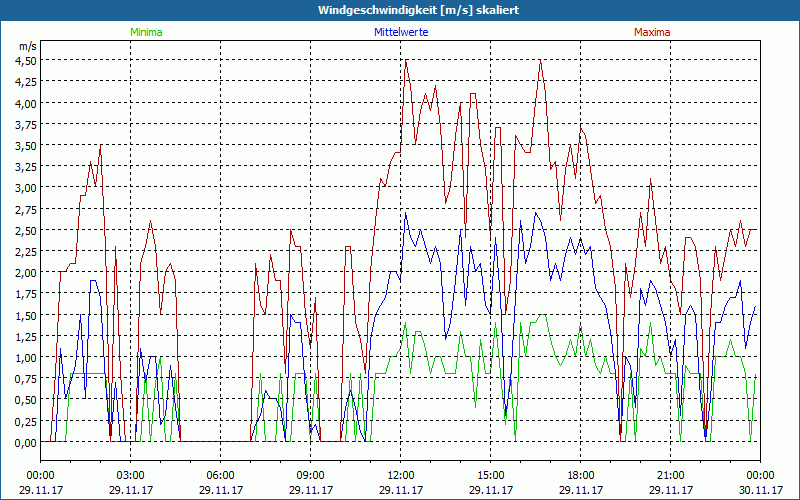Click the green Minima legend label
Image resolution: width=800 pixels, height=500 pixels.
pos(146,32)
